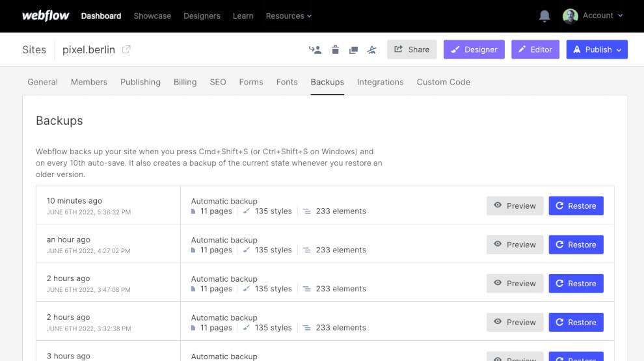This screenshot has height=361, width=644.
Task: Click the account avatar picture
Action: coord(570,16)
